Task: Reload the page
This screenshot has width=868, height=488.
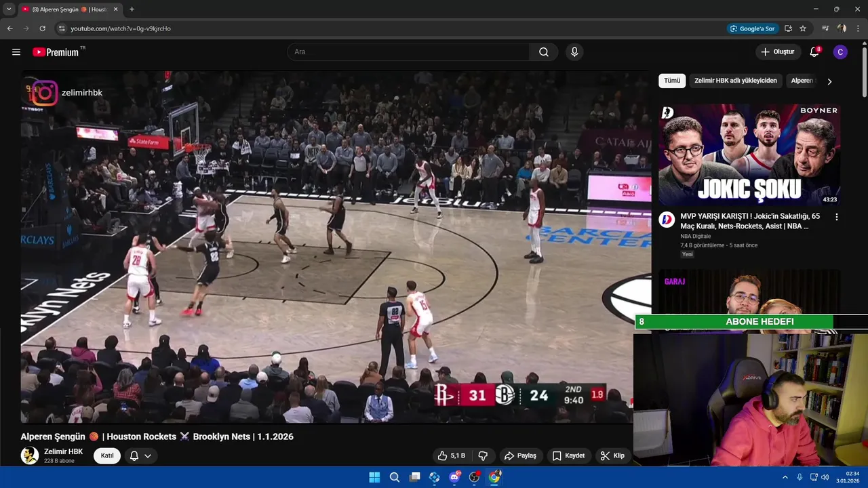Action: click(42, 28)
